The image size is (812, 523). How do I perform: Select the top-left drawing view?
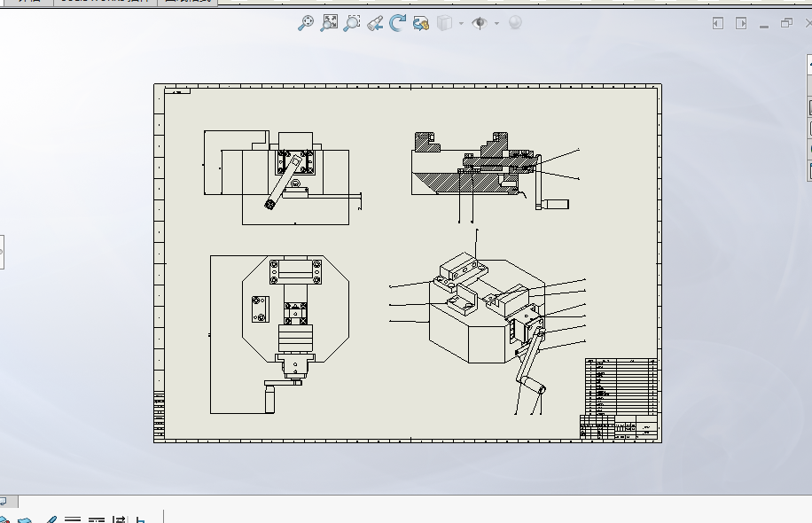(x=283, y=177)
